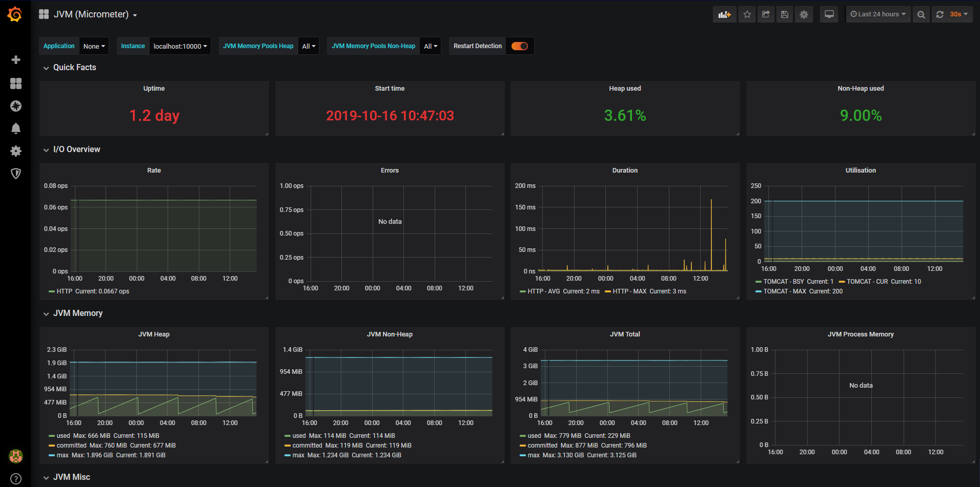Open the Create plus menu in sidebar
The image size is (980, 487).
pos(16,60)
